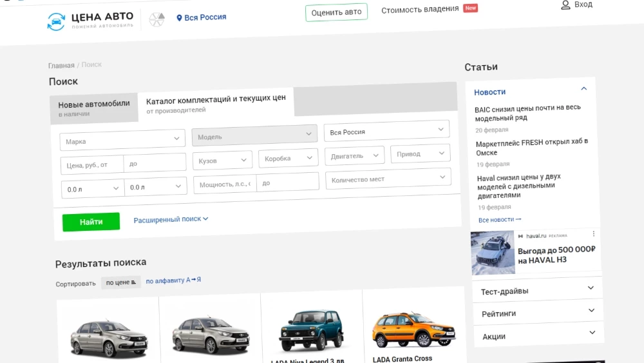The image size is (644, 363).
Task: Sort results по алфавиту А-Я
Action: point(173,280)
